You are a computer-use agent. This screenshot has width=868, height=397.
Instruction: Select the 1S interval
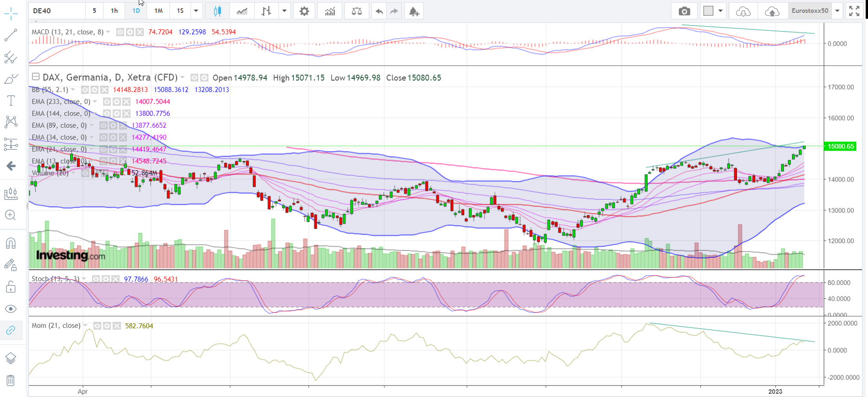coord(180,11)
